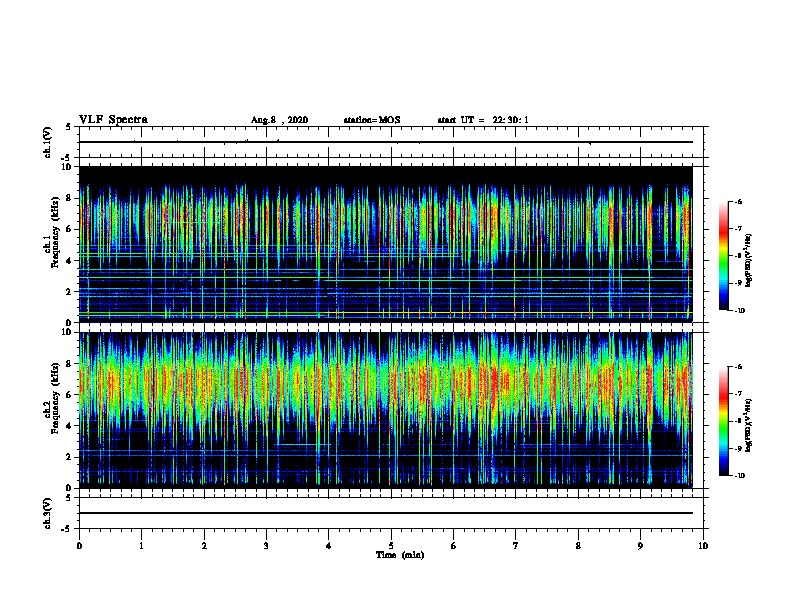
Task: Click time-axis tick label "10" at the bottom
Action: 703,545
